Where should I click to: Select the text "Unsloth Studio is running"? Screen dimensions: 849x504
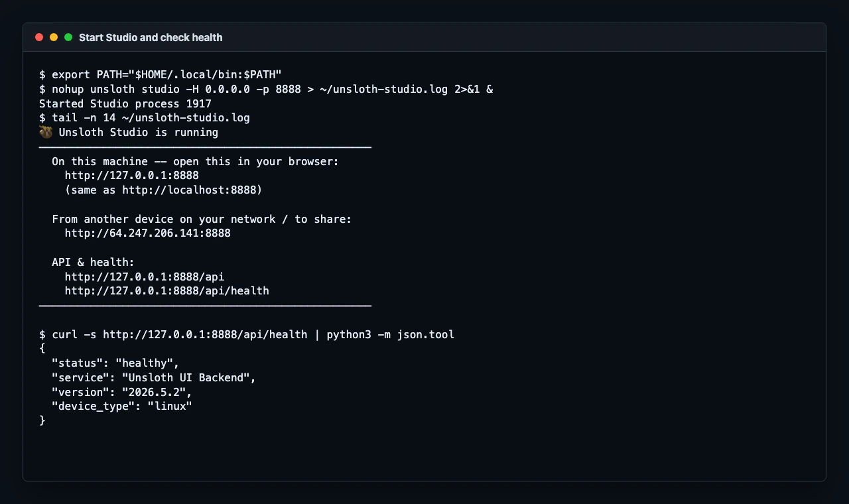point(139,132)
